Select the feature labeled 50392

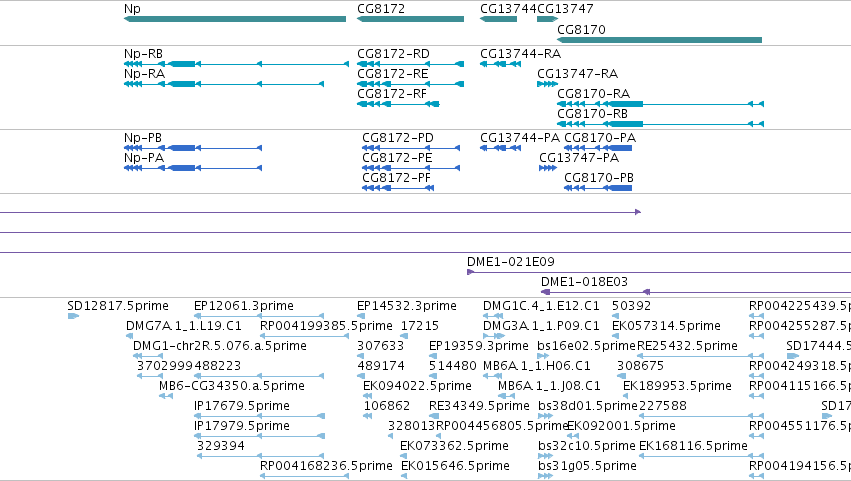(x=631, y=306)
